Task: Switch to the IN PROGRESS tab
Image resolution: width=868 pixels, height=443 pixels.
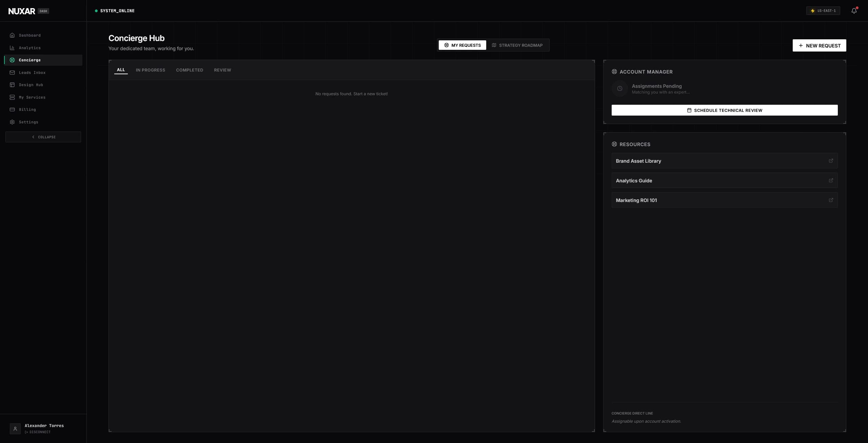Action: (151, 70)
